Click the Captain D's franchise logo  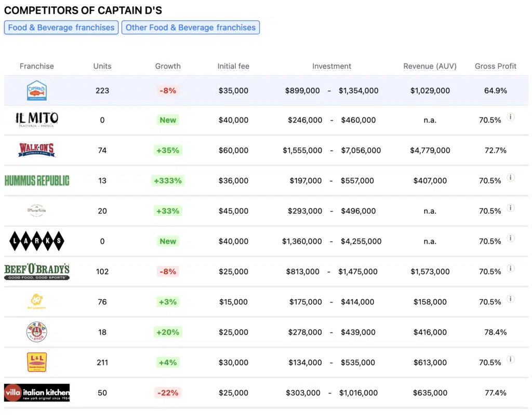pos(37,90)
